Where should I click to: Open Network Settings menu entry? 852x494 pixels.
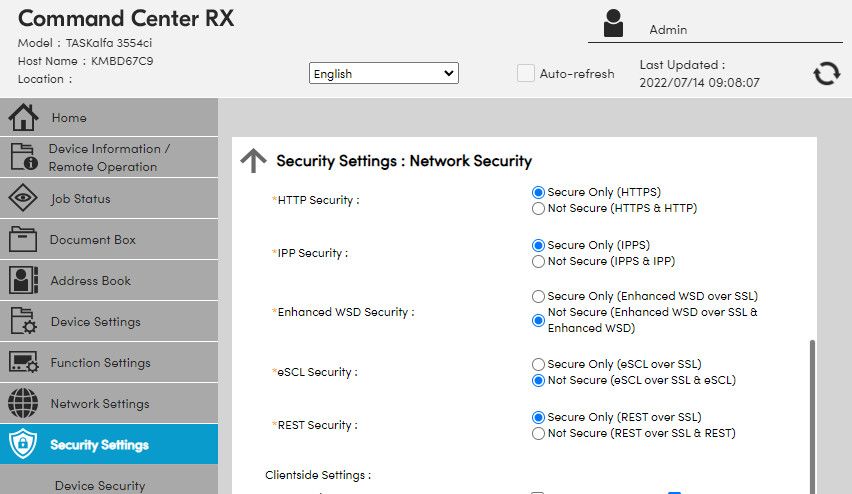click(109, 404)
